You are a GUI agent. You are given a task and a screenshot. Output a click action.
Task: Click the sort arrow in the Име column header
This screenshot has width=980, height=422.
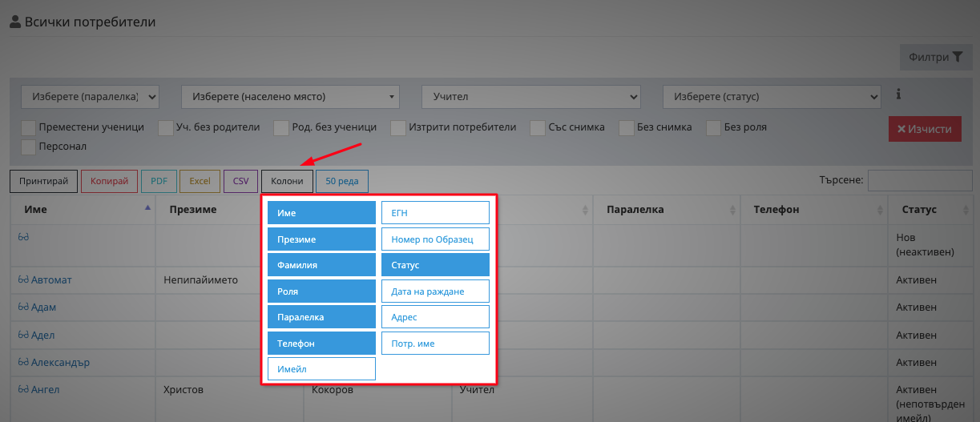pos(147,208)
